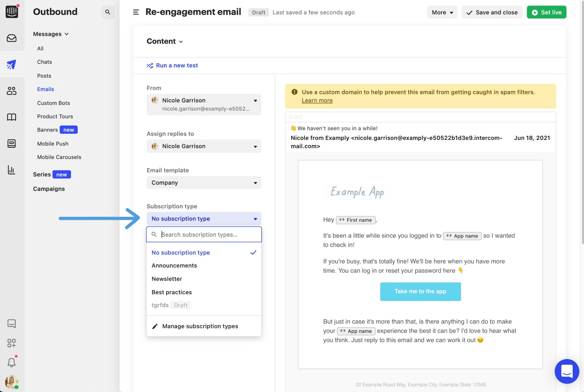Select Chats in the Messages list
584x392 pixels.
[44, 62]
